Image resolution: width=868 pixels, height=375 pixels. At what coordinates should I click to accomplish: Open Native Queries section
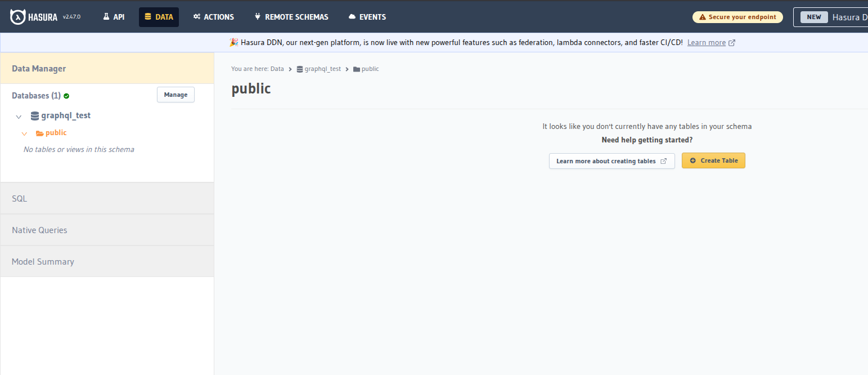(107, 230)
